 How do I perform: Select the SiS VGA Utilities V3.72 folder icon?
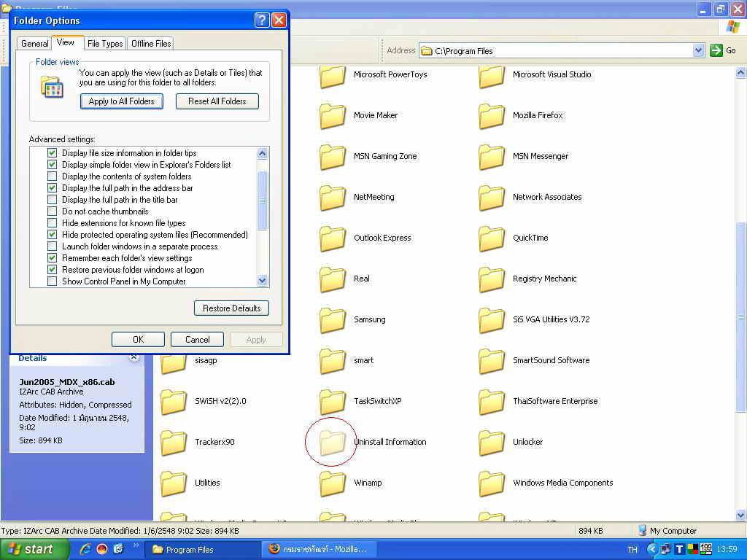click(491, 321)
